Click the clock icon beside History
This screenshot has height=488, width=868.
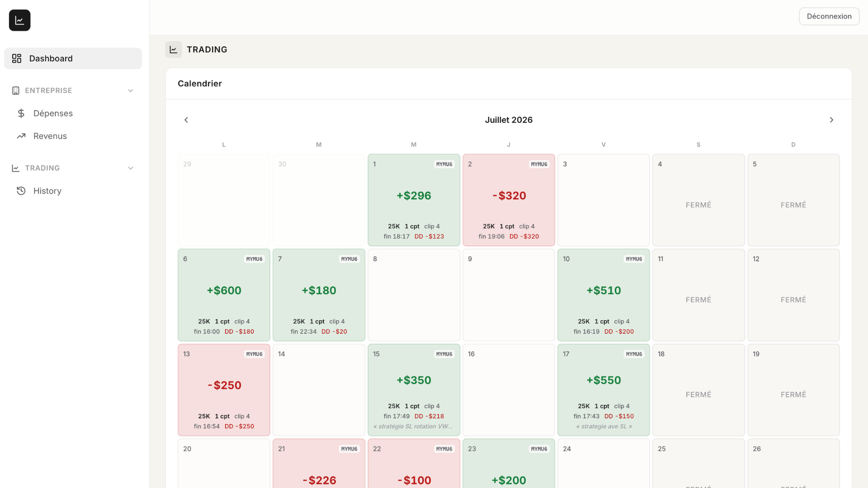tap(21, 191)
